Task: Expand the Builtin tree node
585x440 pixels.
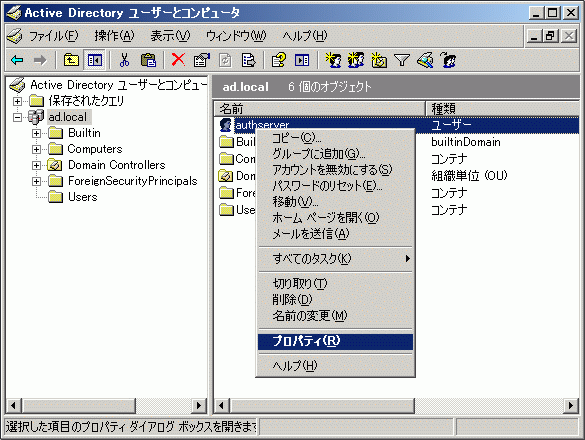Action: click(x=36, y=133)
